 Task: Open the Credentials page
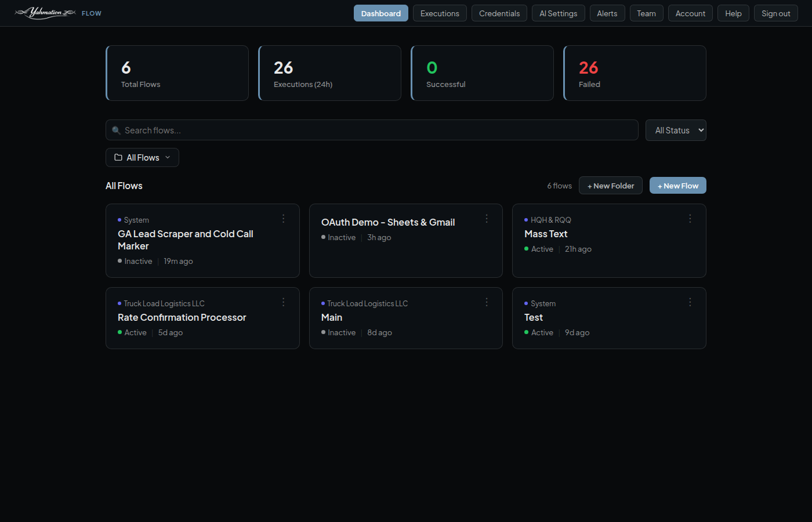point(499,13)
